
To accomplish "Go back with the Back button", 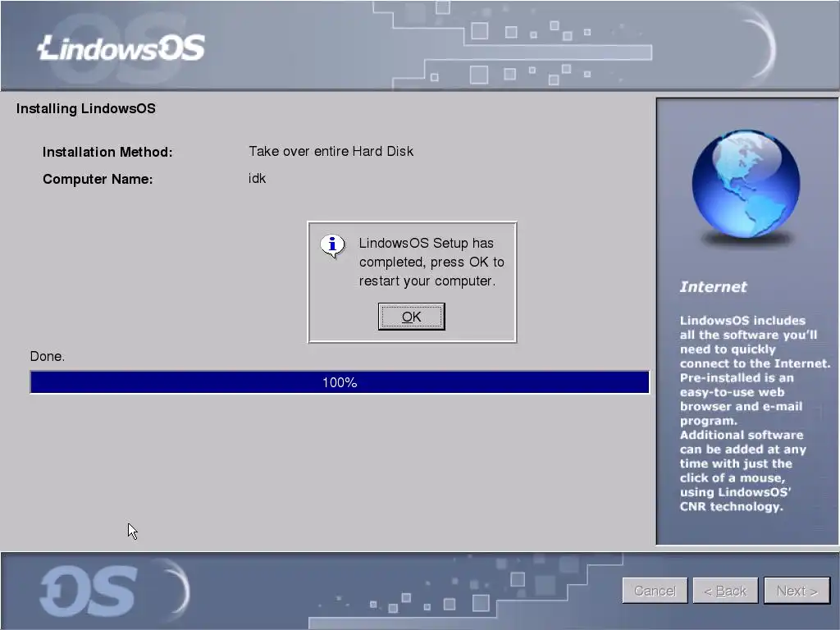I will 725,591.
